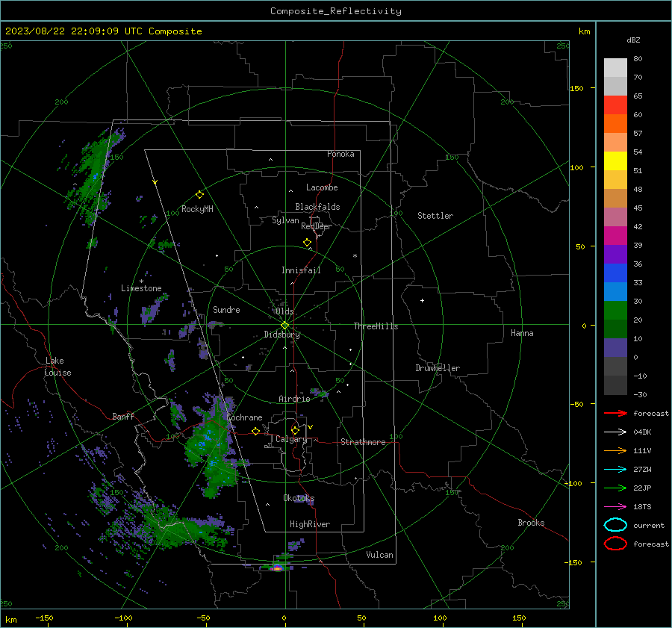Screen dimensions: 672x628
Task: Click the dBZ legend heading
Action: tap(633, 40)
